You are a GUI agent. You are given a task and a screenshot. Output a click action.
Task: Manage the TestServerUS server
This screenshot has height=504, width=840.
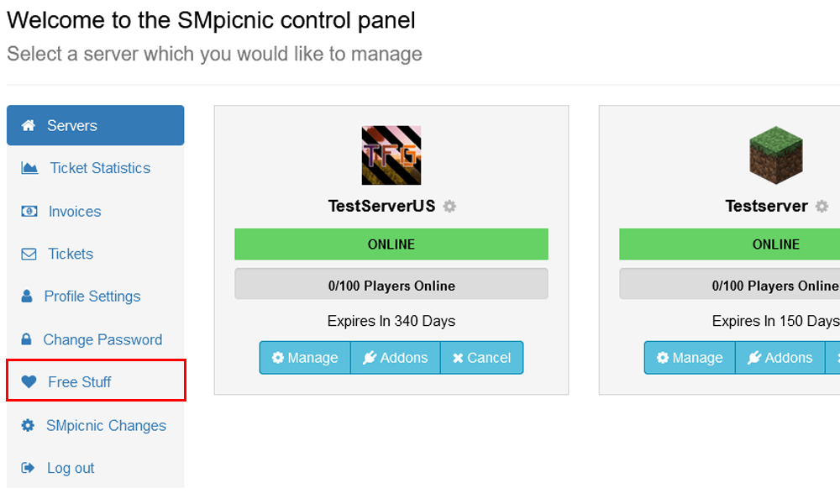pos(306,358)
